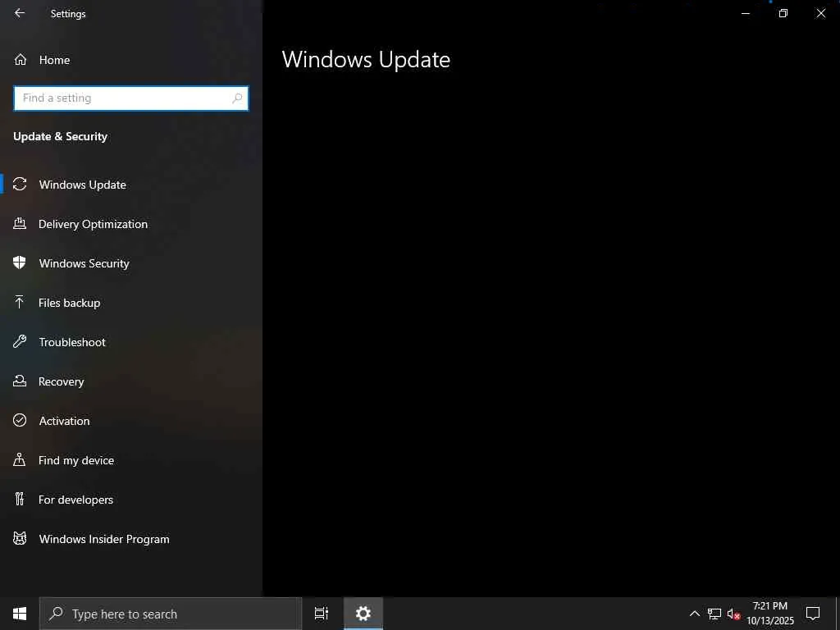Restore down the Settings window

point(783,13)
